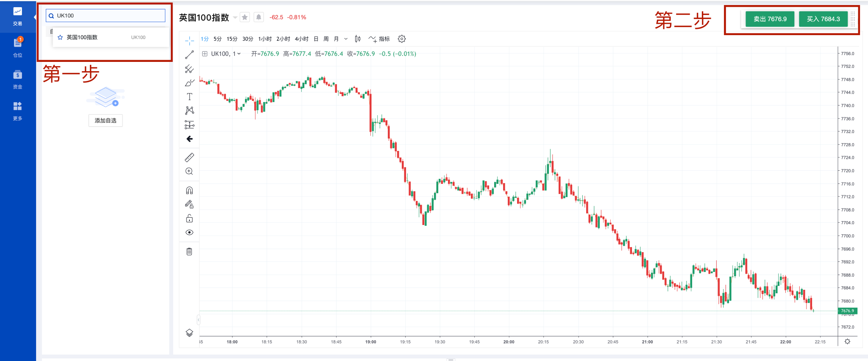
Task: Click the 卖出 7676.9 sell button
Action: 770,19
